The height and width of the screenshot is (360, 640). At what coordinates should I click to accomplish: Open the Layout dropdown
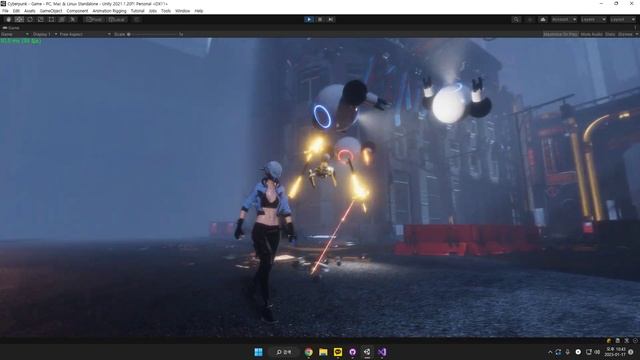click(622, 19)
